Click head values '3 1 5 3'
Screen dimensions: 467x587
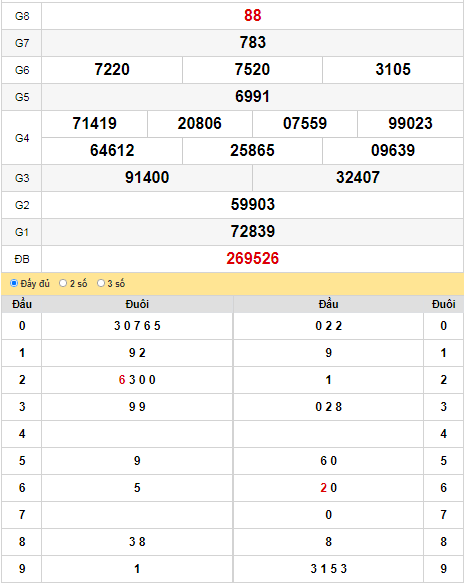click(x=328, y=569)
